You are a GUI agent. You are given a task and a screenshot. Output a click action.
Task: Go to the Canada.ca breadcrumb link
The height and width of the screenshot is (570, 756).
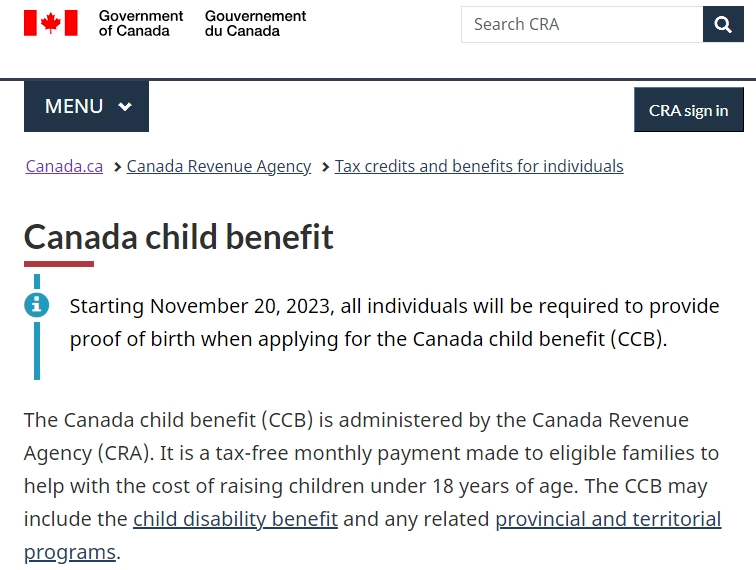pos(64,166)
